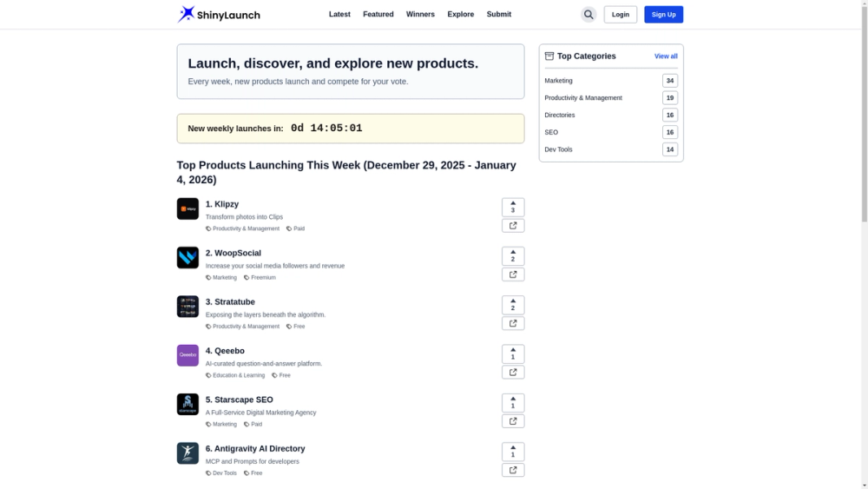Open the Featured page
Screen dimensions: 868x489
(378, 15)
